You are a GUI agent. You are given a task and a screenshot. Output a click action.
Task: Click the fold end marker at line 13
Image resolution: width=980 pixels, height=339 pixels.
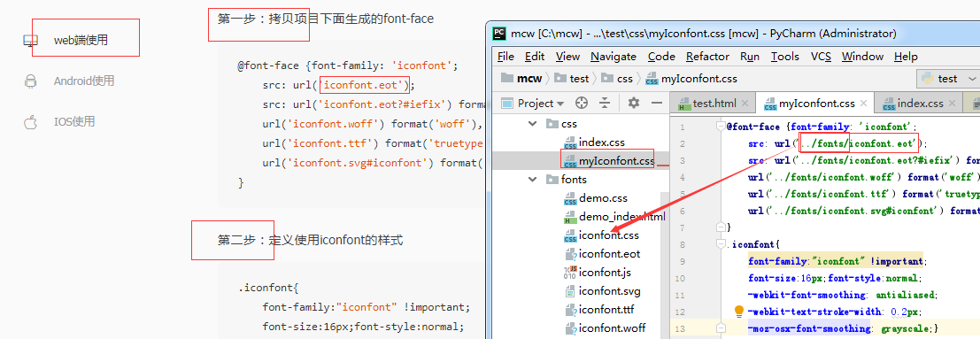tap(720, 327)
